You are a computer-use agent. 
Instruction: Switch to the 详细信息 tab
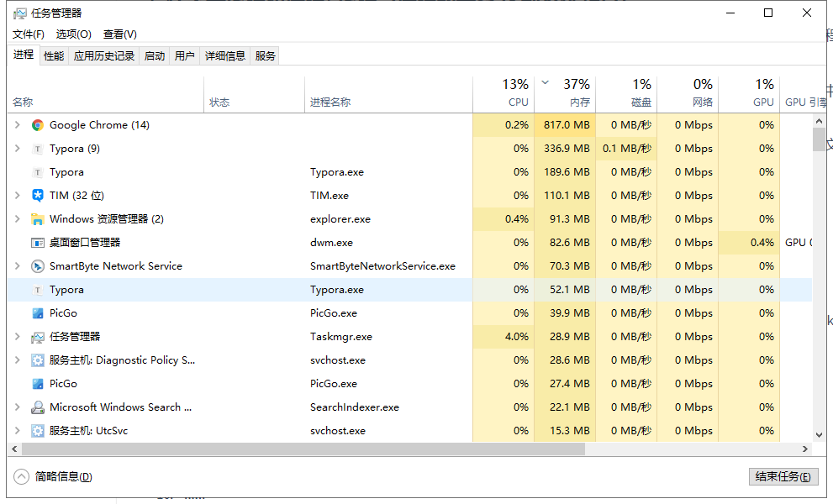(225, 55)
